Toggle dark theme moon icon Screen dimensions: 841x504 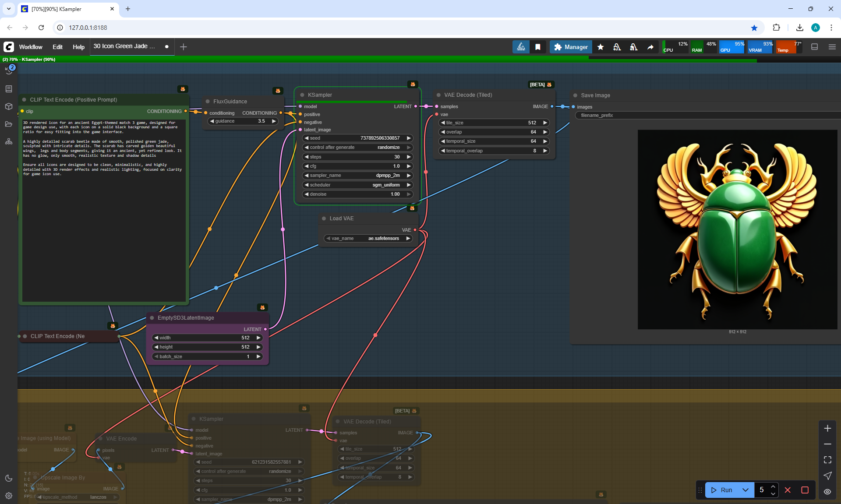[x=9, y=478]
